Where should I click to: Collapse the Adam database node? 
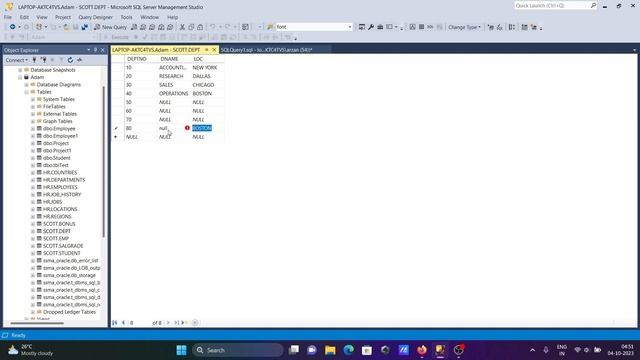[20, 77]
